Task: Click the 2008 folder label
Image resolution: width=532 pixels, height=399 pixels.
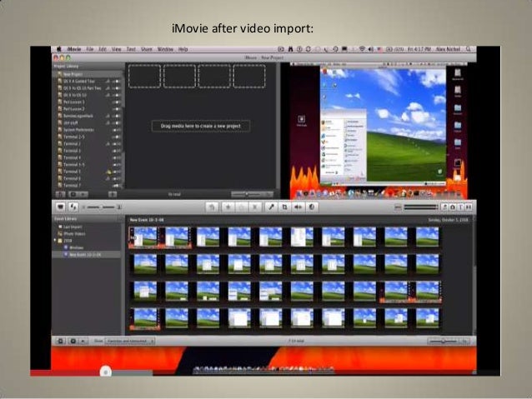Action: click(68, 241)
